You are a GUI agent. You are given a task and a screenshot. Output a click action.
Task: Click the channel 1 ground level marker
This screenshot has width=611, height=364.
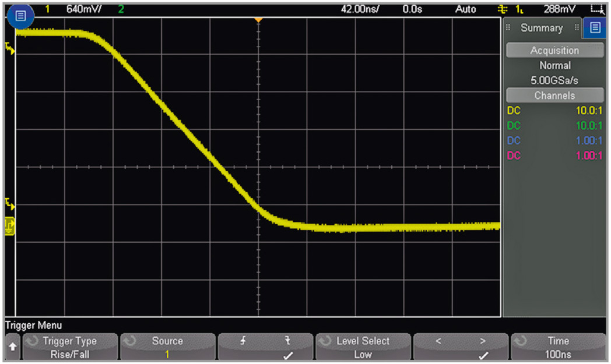point(10,226)
